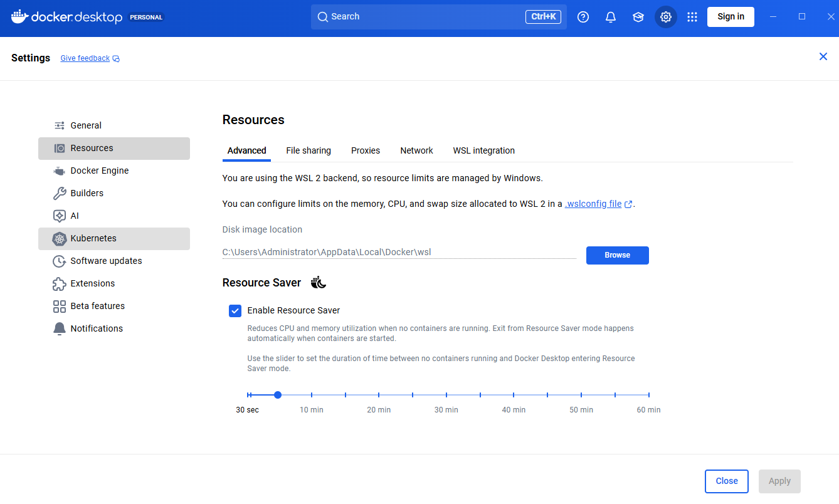Viewport: 839px width, 504px height.
Task: Click the Beta features grid icon
Action: click(60, 306)
